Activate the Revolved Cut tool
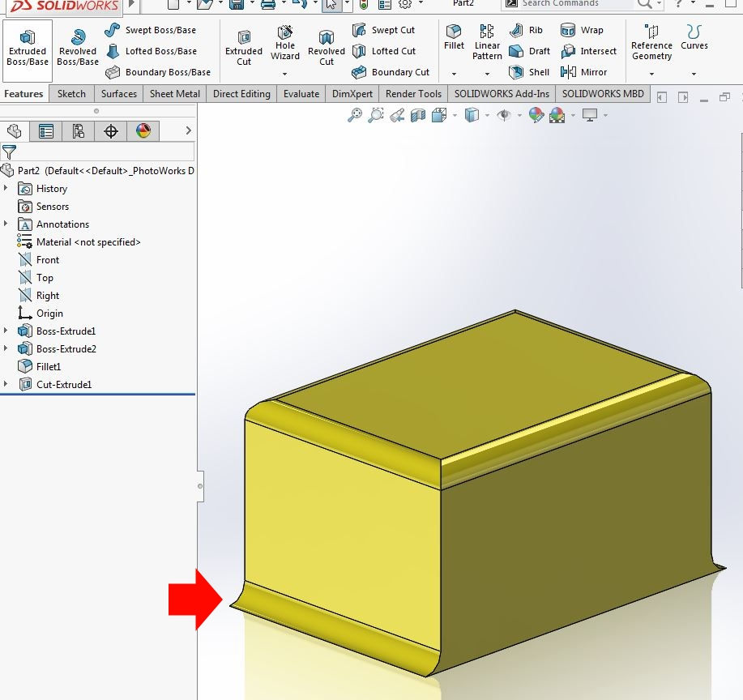This screenshot has width=743, height=700. click(327, 49)
